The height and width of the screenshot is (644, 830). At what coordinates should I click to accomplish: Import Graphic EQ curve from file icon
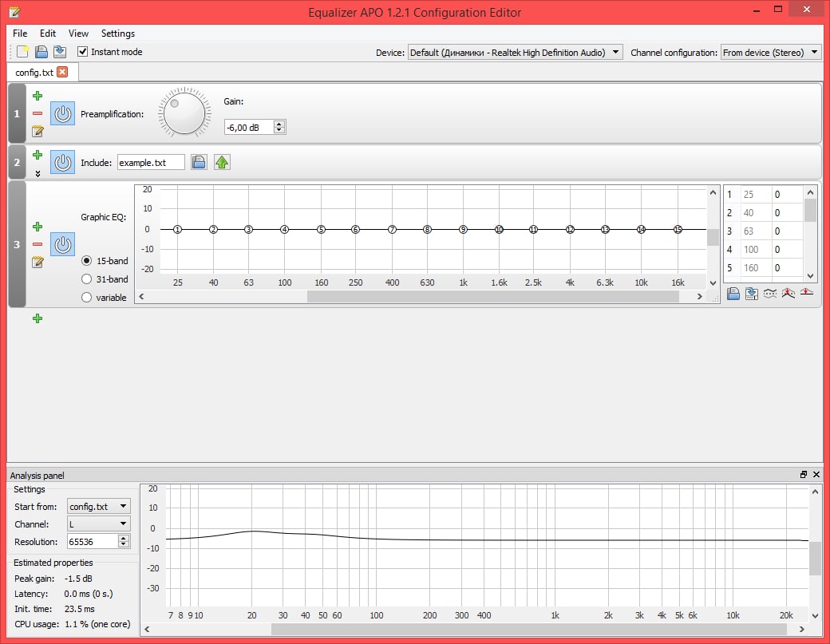pos(733,293)
